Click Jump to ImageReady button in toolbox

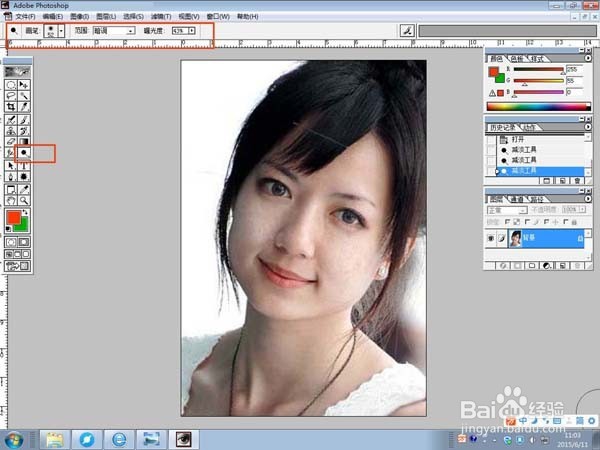(x=17, y=266)
